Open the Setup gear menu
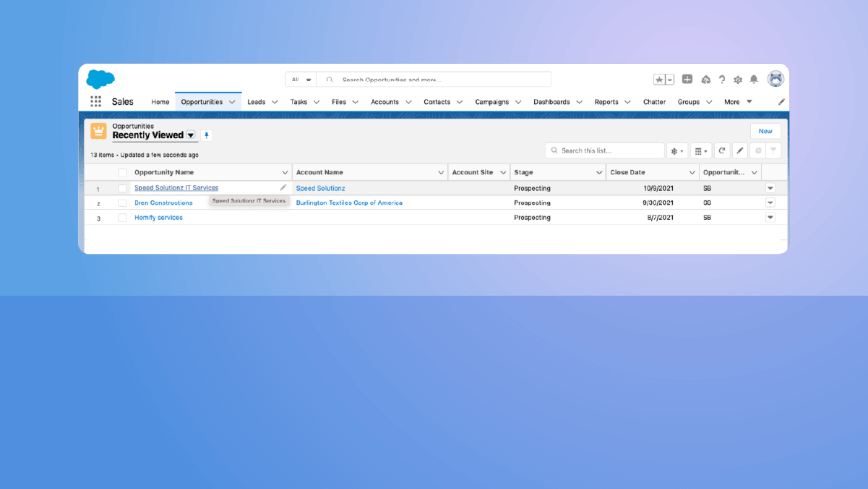Image resolution: width=868 pixels, height=489 pixels. point(738,80)
